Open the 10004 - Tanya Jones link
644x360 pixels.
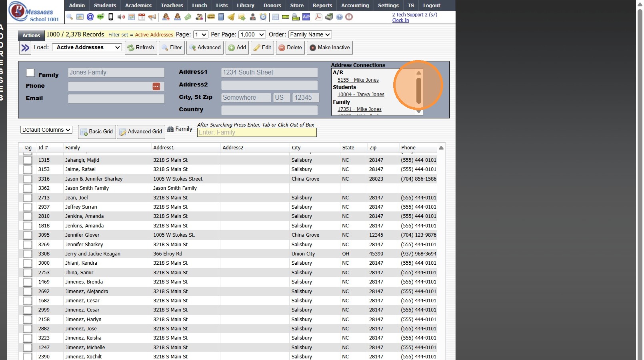[361, 95]
